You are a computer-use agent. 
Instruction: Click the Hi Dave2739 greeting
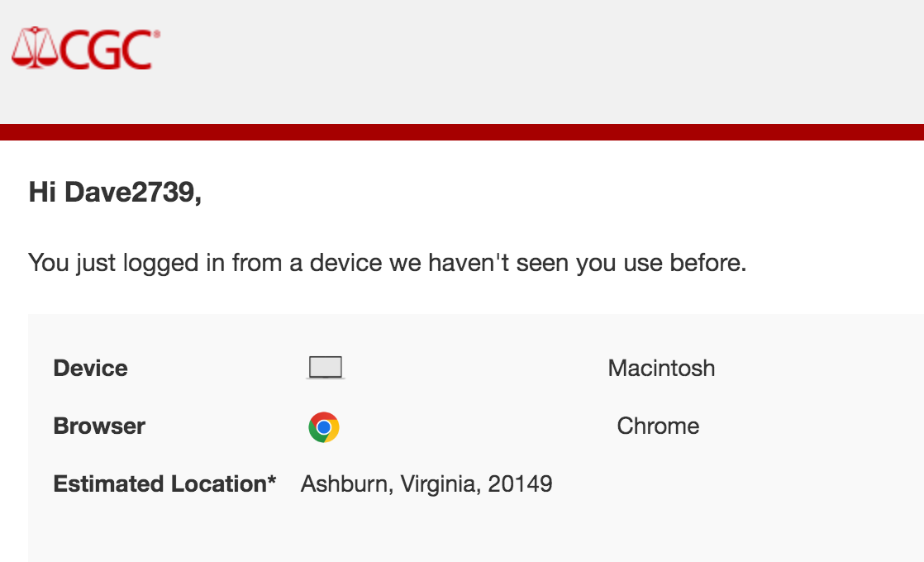115,192
